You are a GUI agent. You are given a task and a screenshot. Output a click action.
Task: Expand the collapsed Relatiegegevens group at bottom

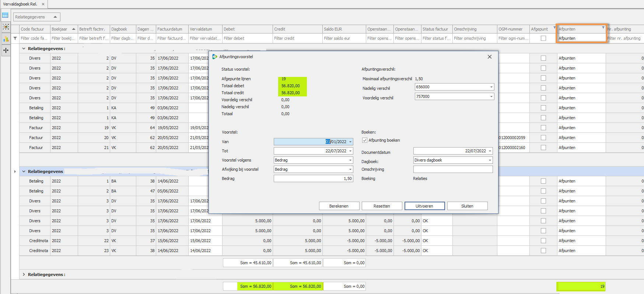pyautogui.click(x=24, y=274)
